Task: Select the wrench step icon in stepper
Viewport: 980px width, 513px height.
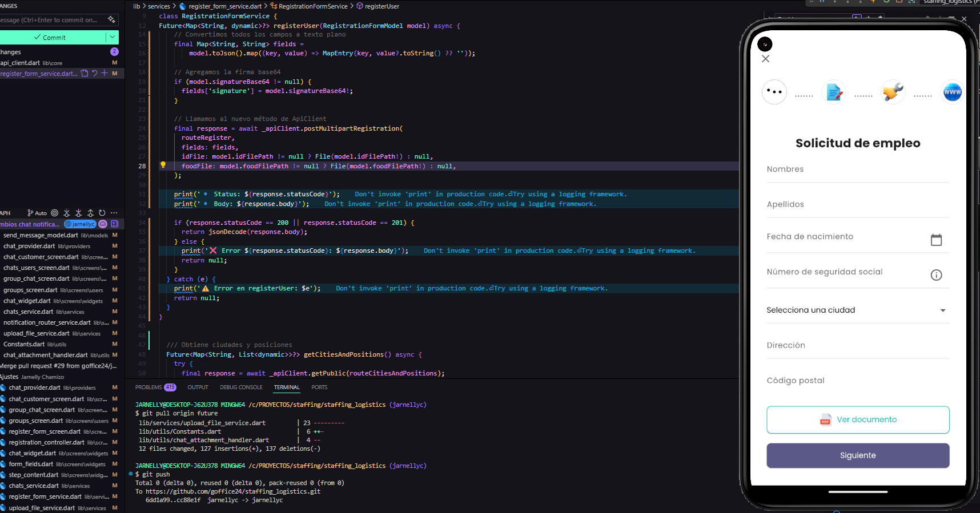Action: (893, 92)
